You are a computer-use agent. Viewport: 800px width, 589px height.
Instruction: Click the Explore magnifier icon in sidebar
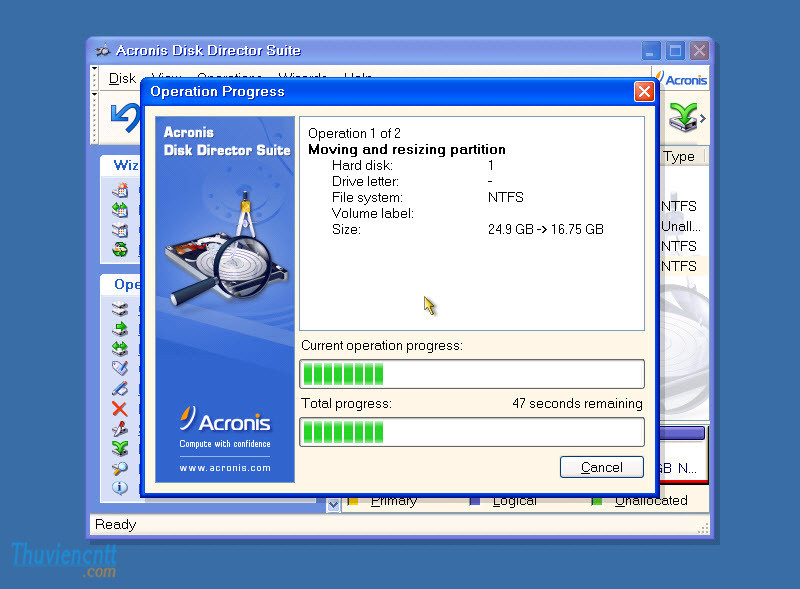120,468
